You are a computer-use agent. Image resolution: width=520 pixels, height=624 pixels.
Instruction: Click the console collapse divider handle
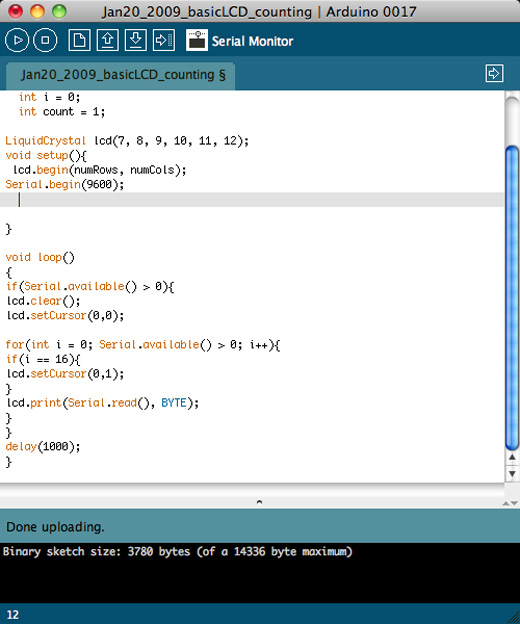259,502
